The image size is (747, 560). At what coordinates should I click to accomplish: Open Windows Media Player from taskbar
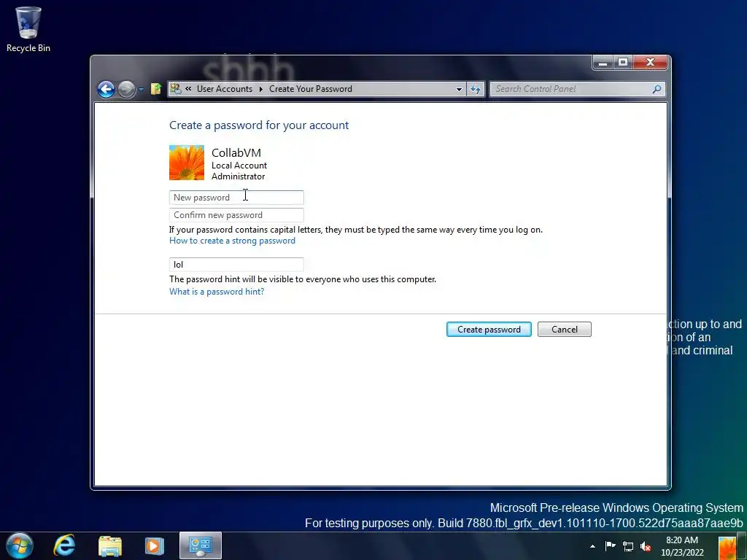pyautogui.click(x=154, y=545)
